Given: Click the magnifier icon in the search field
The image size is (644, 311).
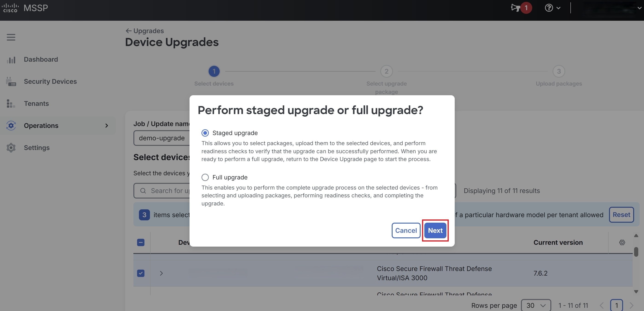Looking at the screenshot, I should tap(143, 190).
